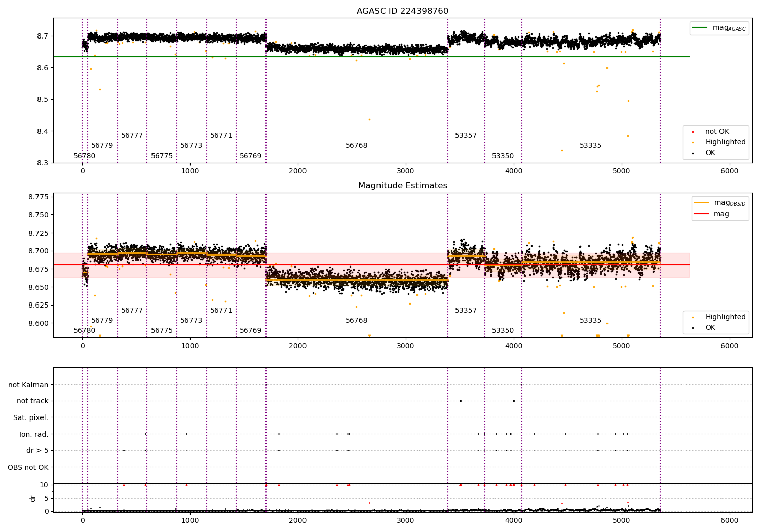
Task: Click OBSID label 56769 in the AGASC plot
Action: point(250,156)
